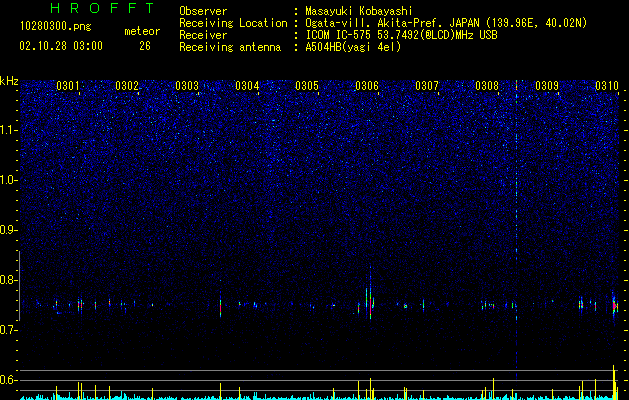Click the 0.8 frequency axis label

click(x=8, y=280)
